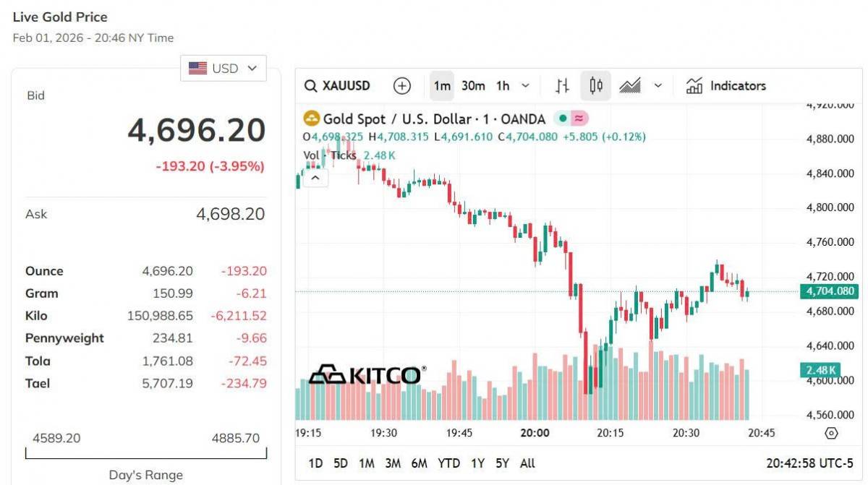Image resolution: width=868 pixels, height=485 pixels.
Task: Select the YTD date range tab
Action: point(448,463)
